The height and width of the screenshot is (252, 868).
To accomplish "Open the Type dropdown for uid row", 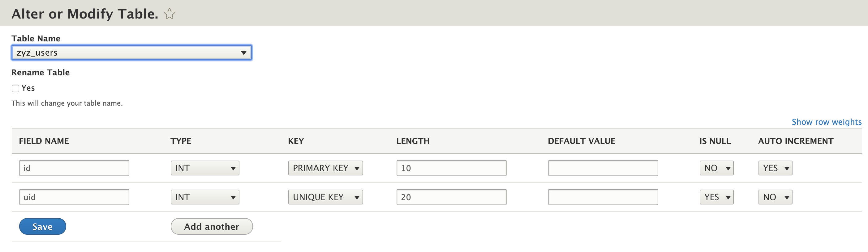I will [205, 197].
